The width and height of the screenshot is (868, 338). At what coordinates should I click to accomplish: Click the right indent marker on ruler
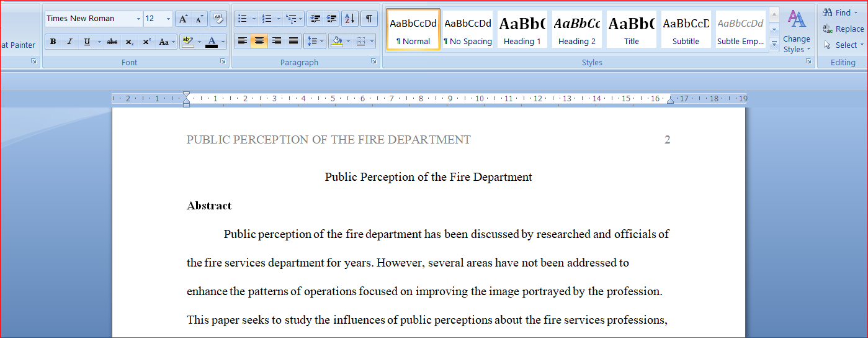click(670, 100)
